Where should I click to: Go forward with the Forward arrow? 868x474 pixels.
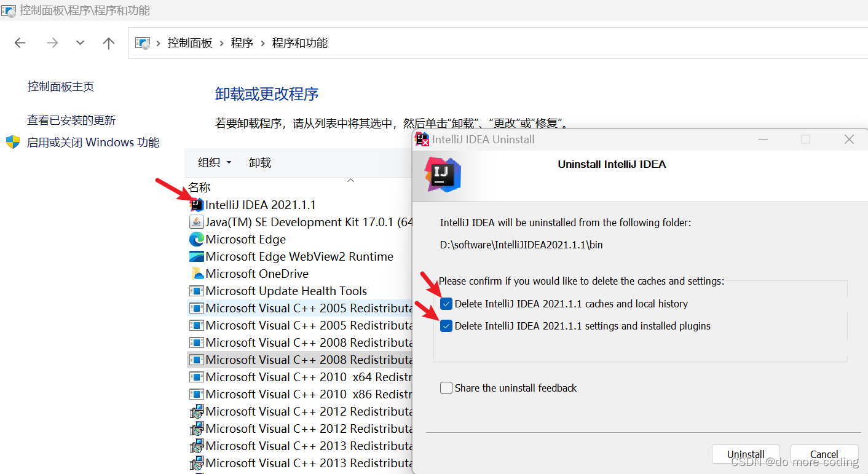[x=53, y=43]
